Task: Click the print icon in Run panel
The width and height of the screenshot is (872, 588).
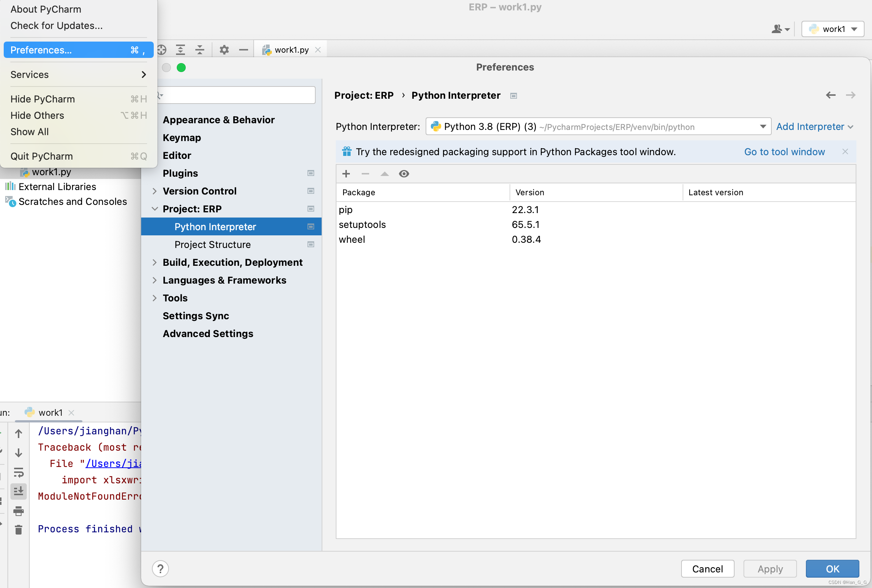Action: 18,511
